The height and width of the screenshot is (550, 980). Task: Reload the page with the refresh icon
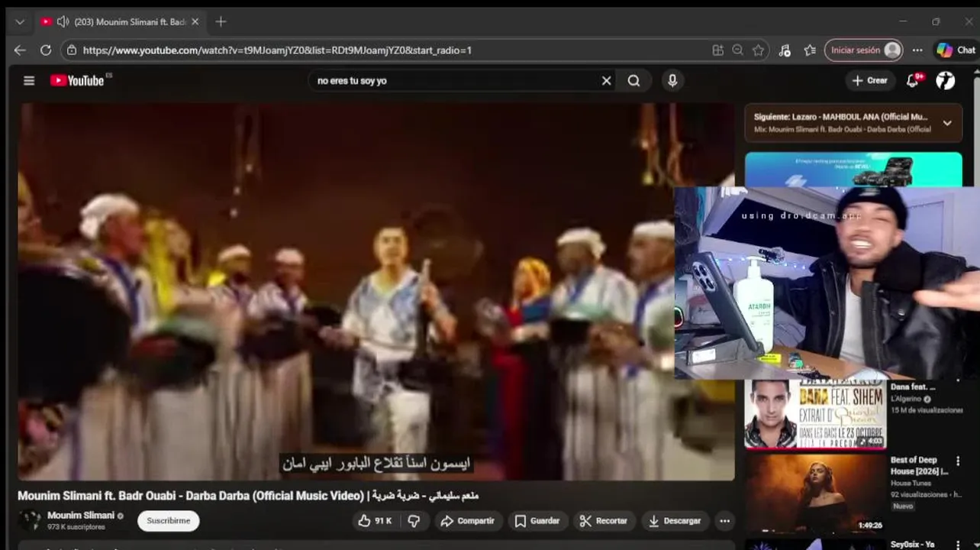point(46,50)
